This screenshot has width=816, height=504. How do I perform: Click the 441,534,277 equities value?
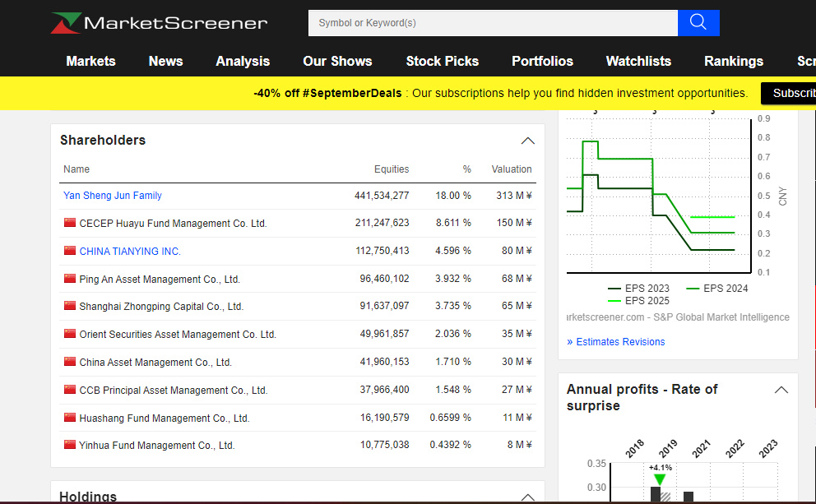[382, 196]
